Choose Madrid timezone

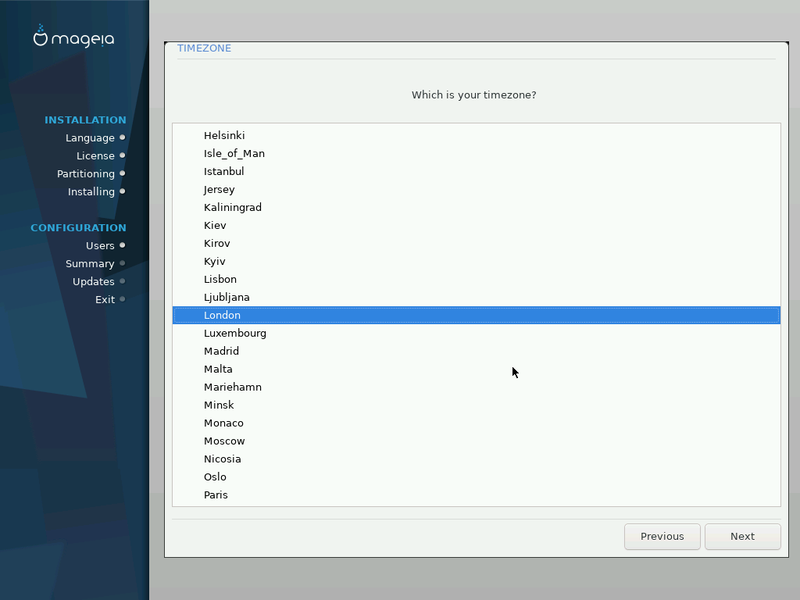coord(477,351)
